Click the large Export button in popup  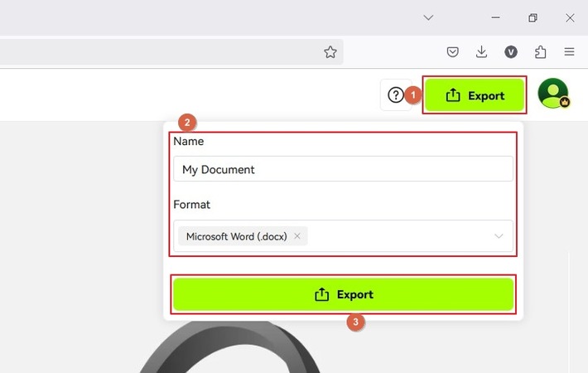click(343, 294)
